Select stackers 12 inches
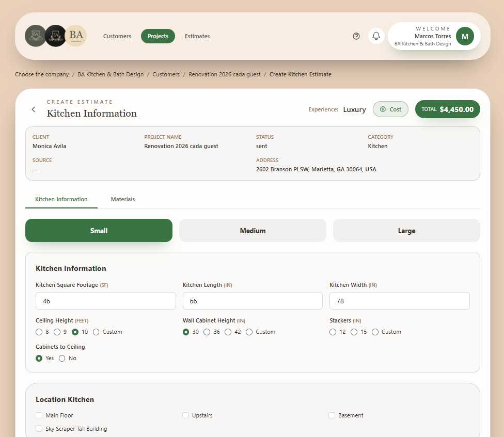504x437 pixels. coord(333,332)
